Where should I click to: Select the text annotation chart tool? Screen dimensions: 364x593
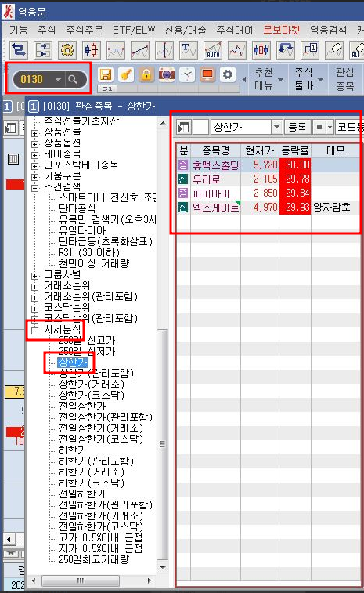click(189, 50)
